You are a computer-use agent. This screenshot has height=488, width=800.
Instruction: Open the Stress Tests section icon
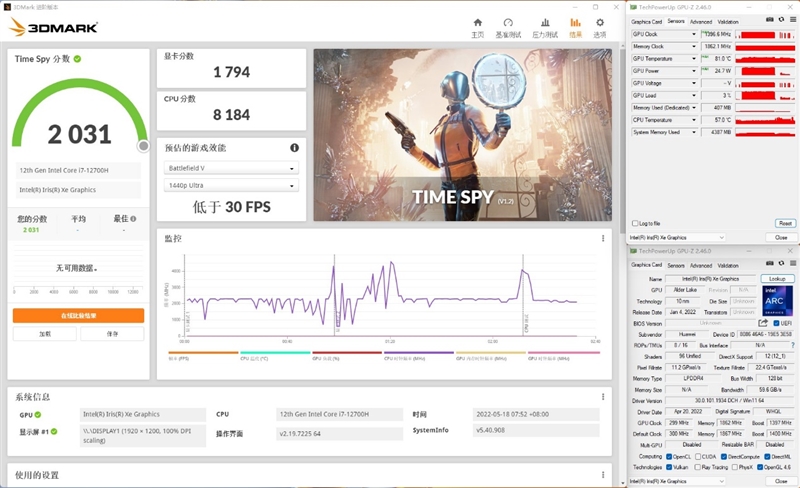tap(545, 22)
